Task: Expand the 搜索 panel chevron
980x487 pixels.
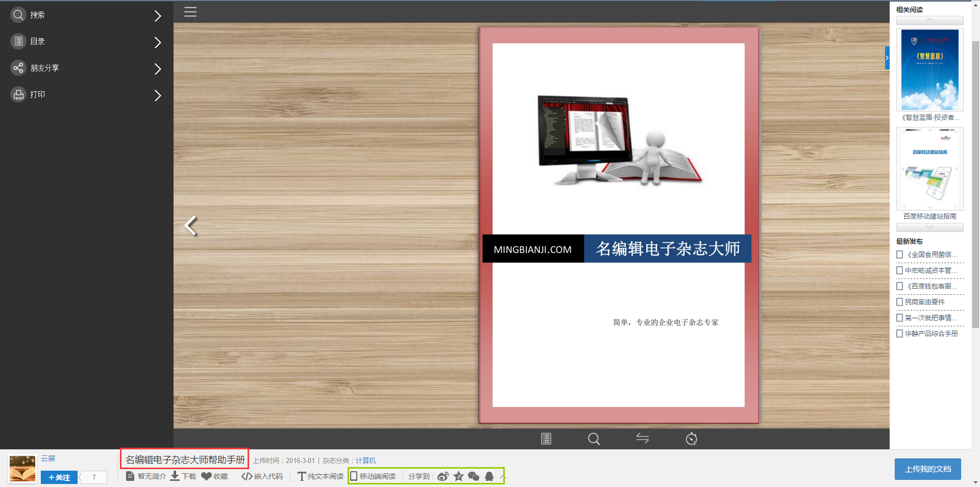Action: 158,16
